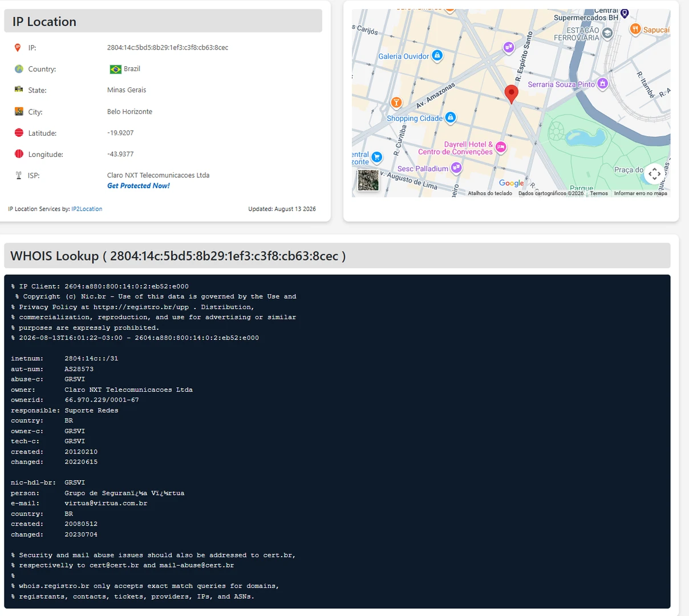
Task: Click responsible value Suporte Redes
Action: tap(91, 411)
